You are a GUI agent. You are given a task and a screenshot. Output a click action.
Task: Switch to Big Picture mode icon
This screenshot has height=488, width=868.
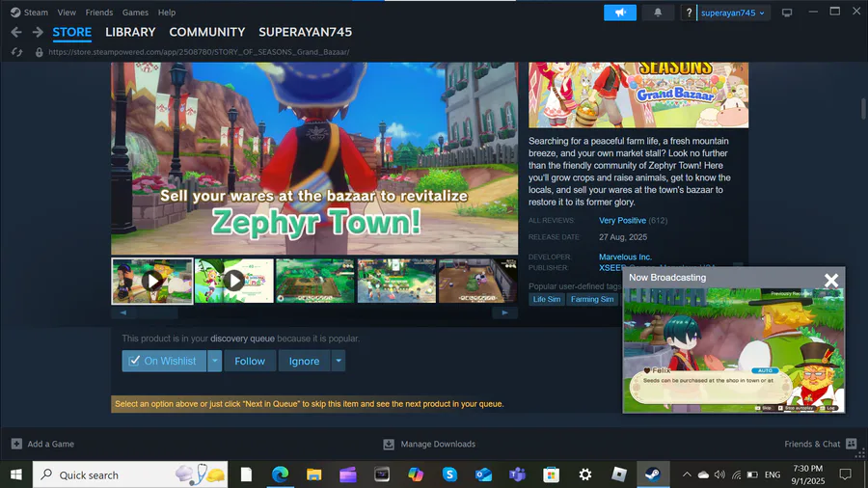click(x=787, y=13)
